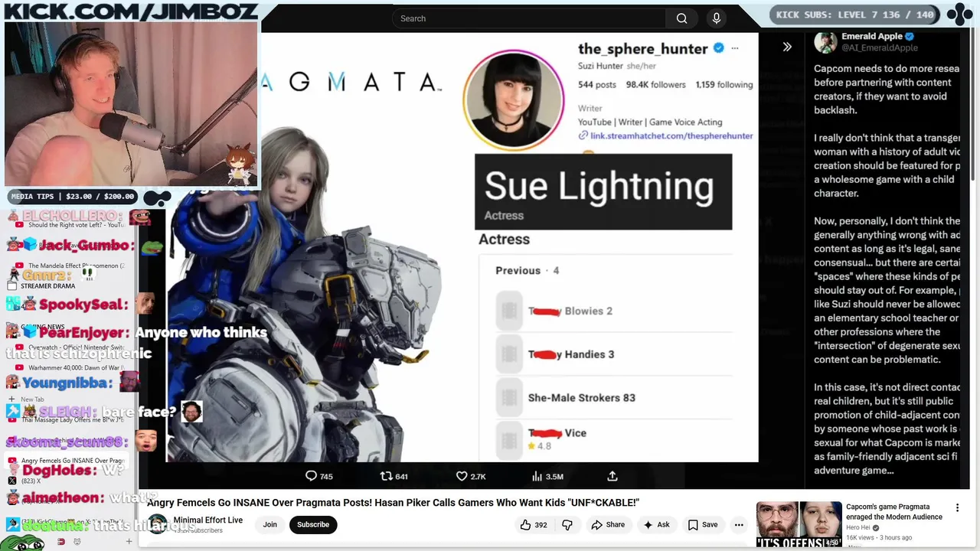Click the Join button

269,524
